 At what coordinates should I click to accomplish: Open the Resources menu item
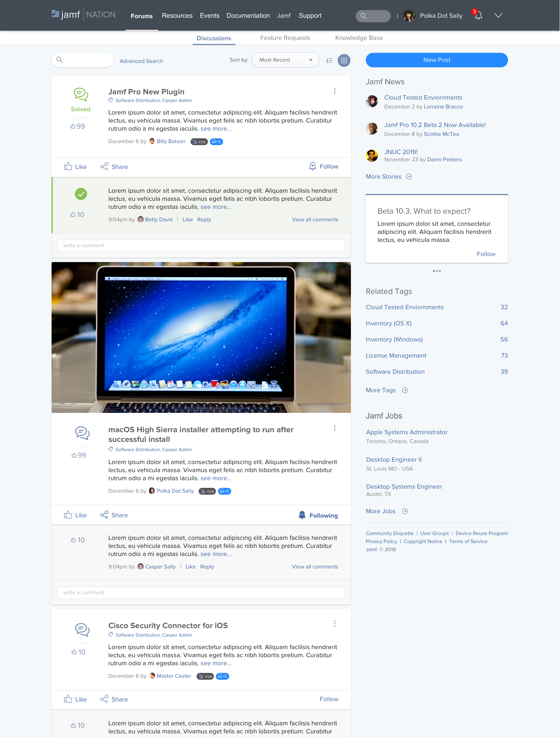pos(177,16)
